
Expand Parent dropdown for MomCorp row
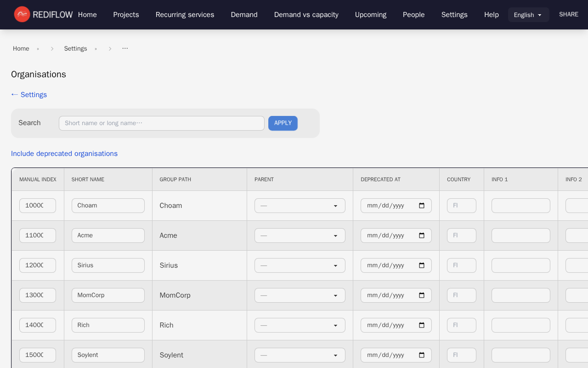(x=300, y=295)
